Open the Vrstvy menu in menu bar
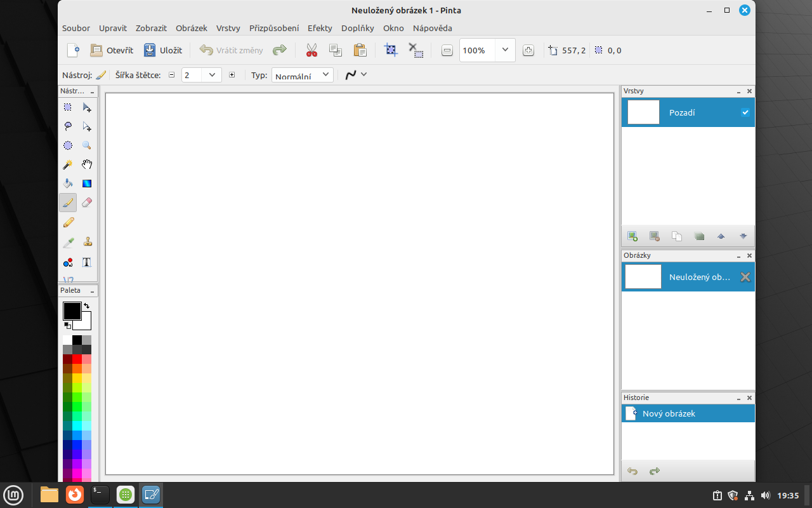Image resolution: width=812 pixels, height=508 pixels. point(228,28)
